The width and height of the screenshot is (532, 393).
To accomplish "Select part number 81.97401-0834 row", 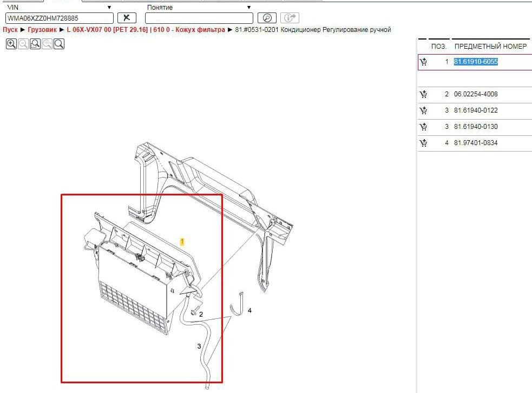I will (476, 143).
